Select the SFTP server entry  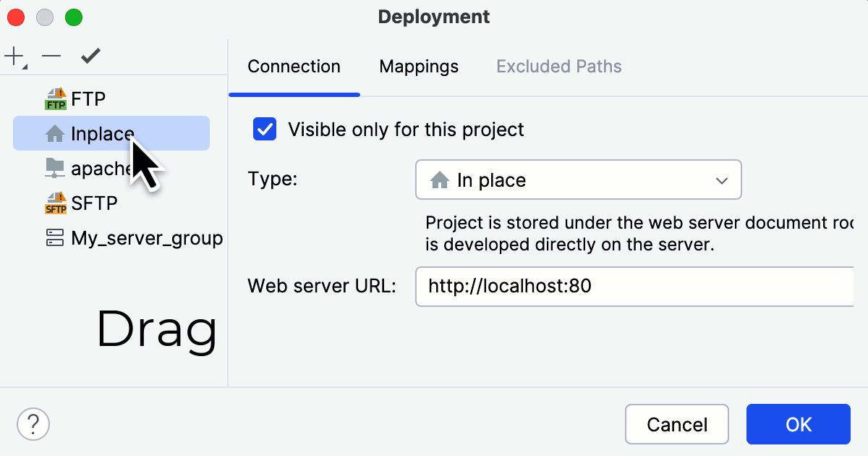pos(94,203)
